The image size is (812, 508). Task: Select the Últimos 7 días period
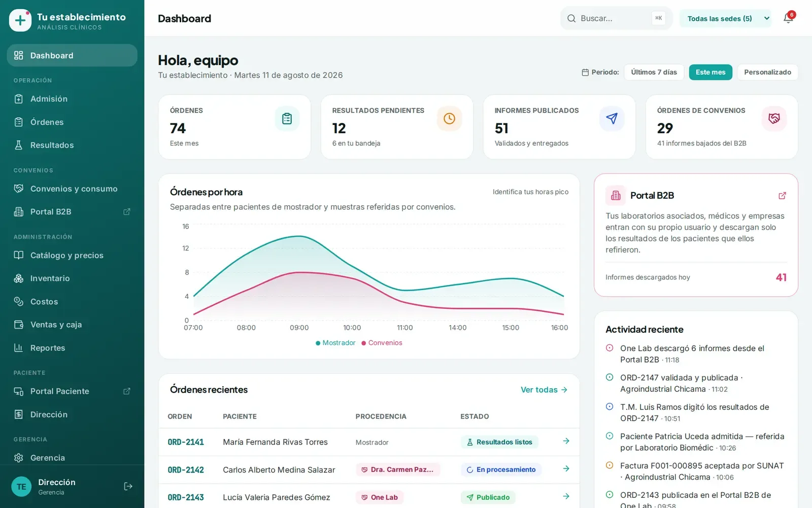point(654,72)
